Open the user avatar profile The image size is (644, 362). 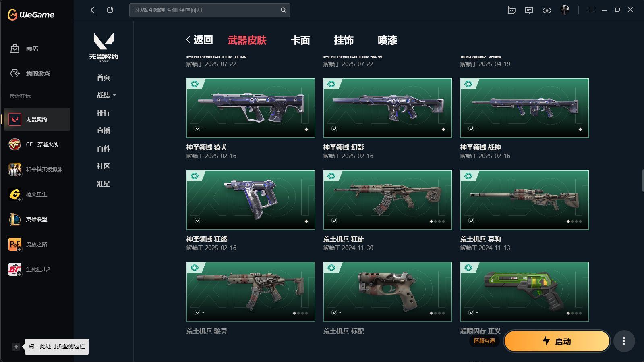coord(565,10)
